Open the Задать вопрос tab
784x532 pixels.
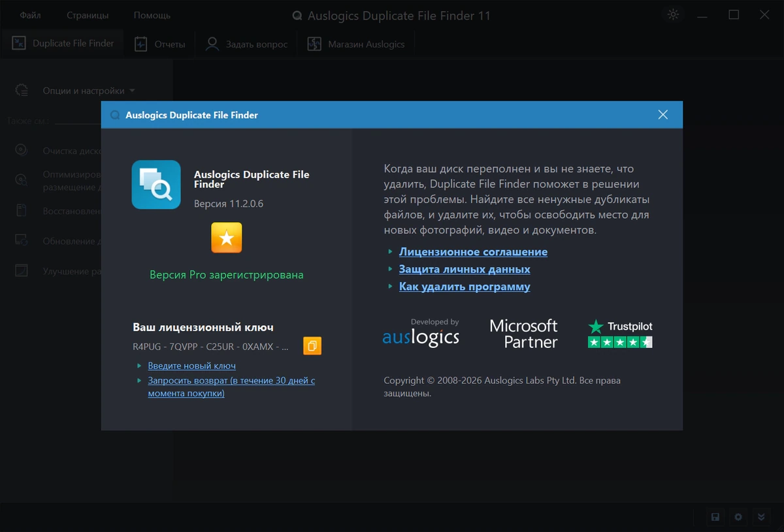[x=246, y=44]
